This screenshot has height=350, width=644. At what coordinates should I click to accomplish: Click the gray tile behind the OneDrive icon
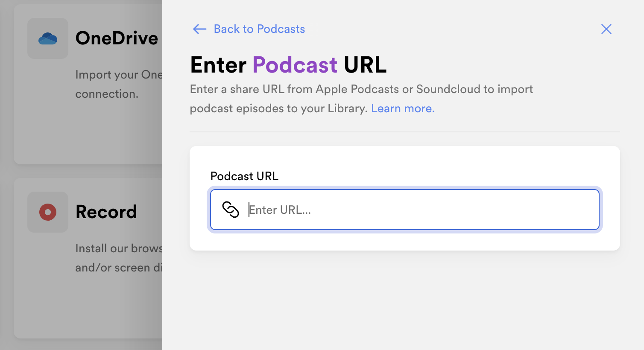tap(48, 38)
